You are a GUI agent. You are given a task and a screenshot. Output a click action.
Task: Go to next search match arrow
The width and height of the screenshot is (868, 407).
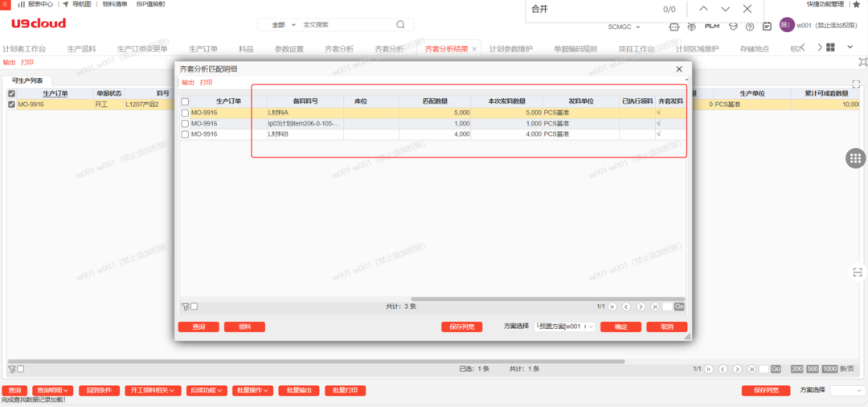pos(726,9)
